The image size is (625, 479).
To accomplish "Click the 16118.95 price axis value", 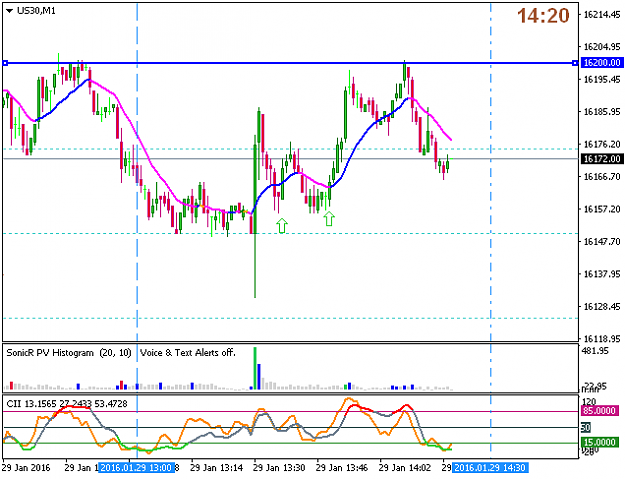I will pos(602,339).
